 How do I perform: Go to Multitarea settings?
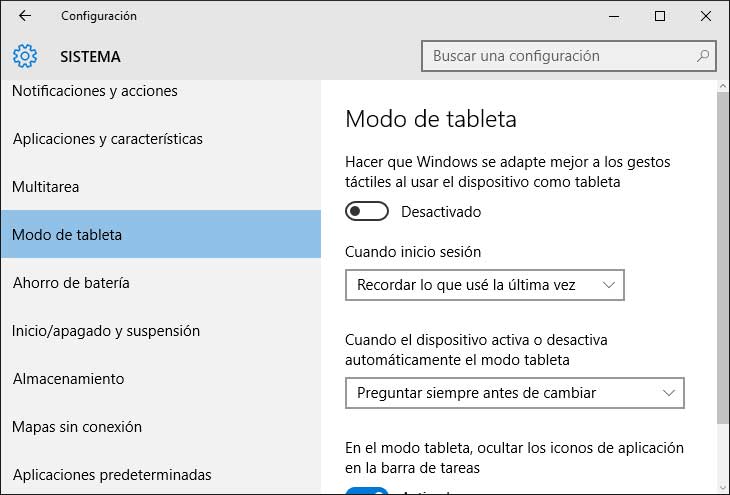pos(46,187)
